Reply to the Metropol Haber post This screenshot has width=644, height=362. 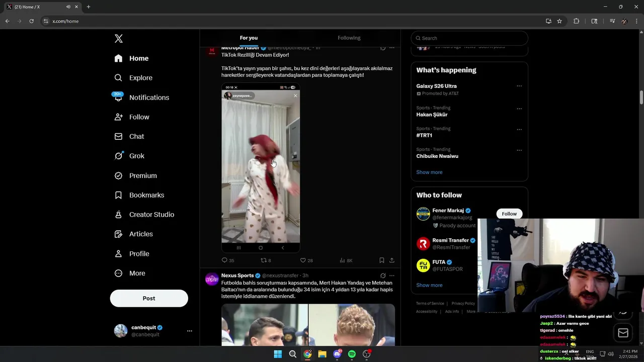[x=228, y=260]
